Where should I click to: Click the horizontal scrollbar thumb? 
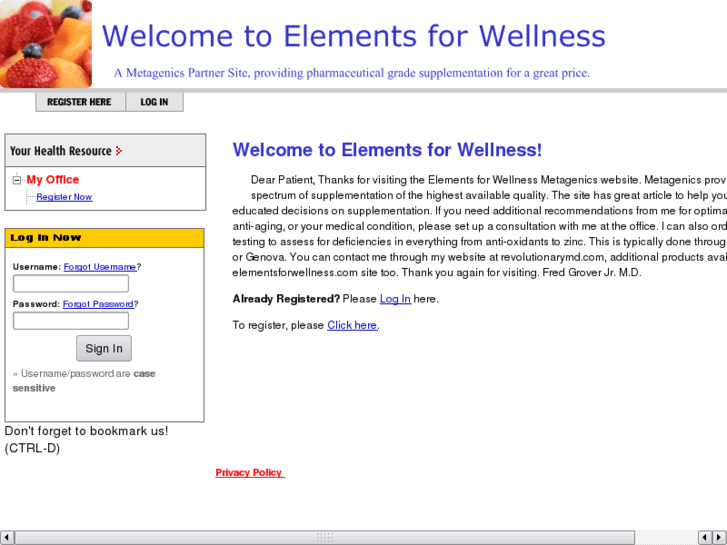(x=325, y=538)
